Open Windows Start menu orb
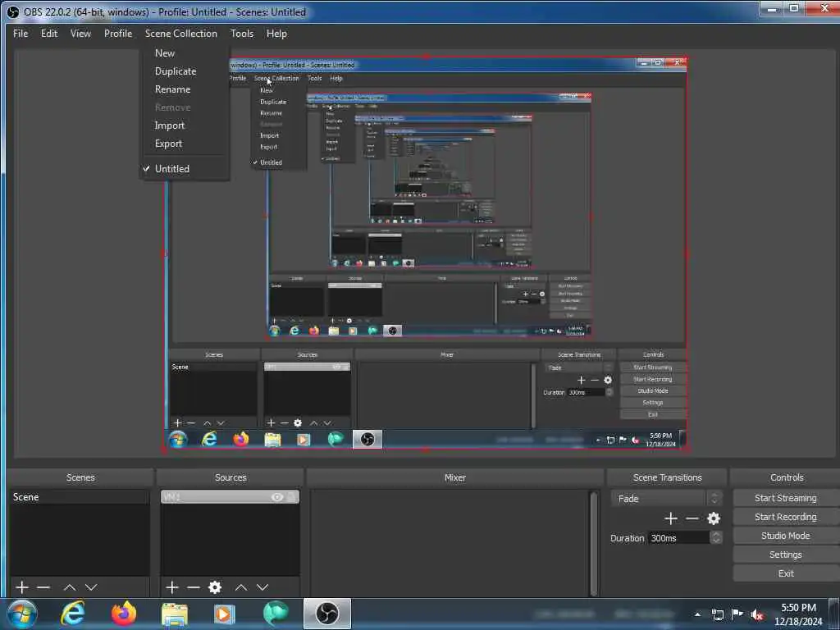Image resolution: width=840 pixels, height=630 pixels. [x=22, y=614]
